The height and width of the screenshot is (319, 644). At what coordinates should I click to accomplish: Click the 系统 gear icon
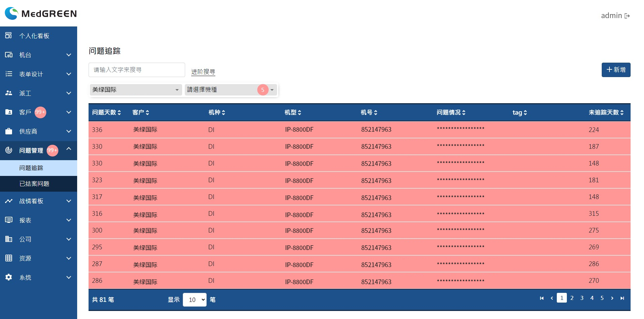coord(9,277)
